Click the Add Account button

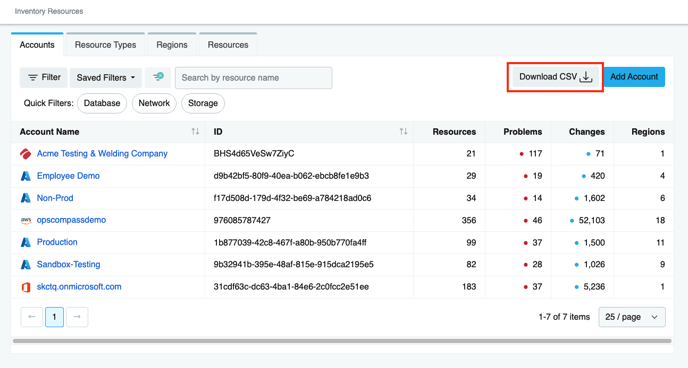634,77
